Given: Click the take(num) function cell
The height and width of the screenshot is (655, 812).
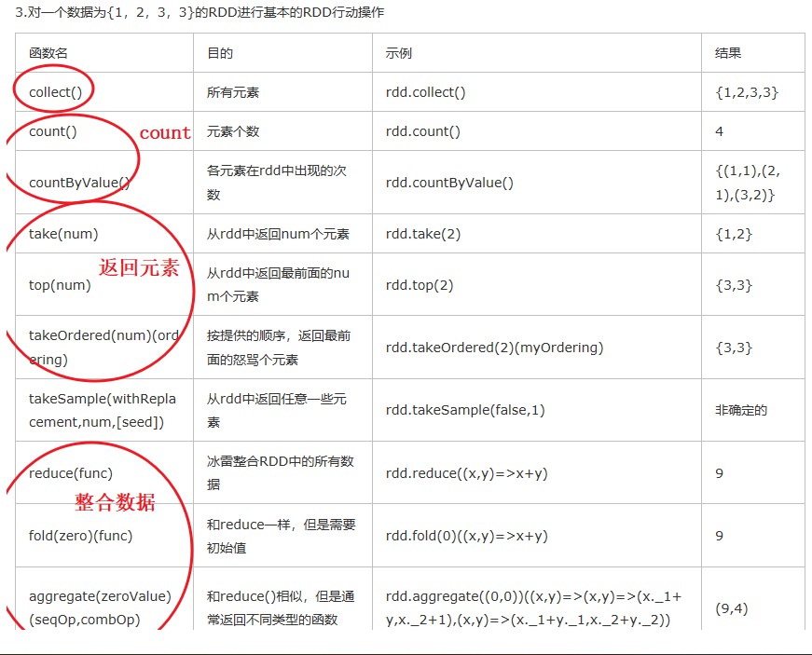Looking at the screenshot, I should [63, 234].
